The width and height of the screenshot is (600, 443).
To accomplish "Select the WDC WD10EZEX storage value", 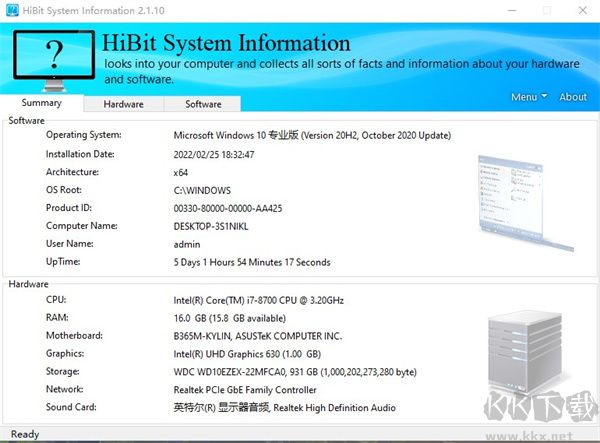I will point(295,372).
